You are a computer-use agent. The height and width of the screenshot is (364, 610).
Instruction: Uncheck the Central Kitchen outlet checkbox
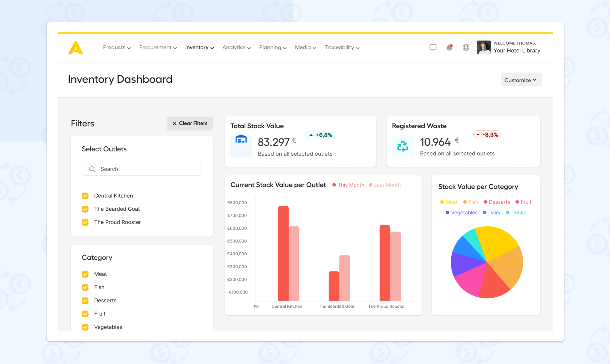(85, 196)
